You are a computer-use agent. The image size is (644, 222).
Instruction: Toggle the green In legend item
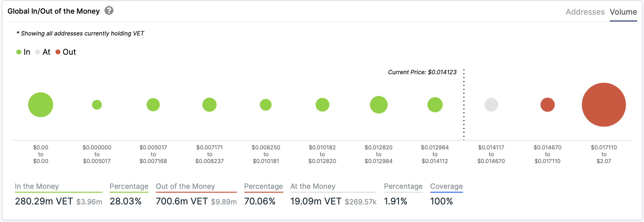point(23,52)
